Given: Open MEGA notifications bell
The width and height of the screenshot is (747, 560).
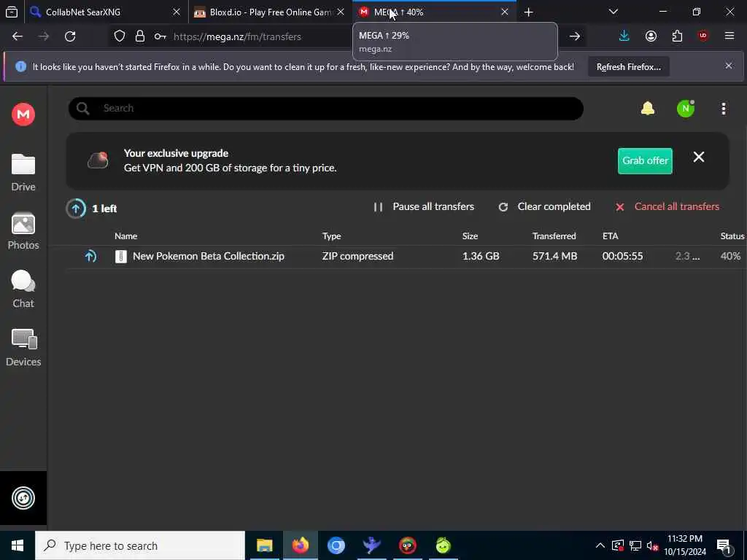Looking at the screenshot, I should (648, 109).
